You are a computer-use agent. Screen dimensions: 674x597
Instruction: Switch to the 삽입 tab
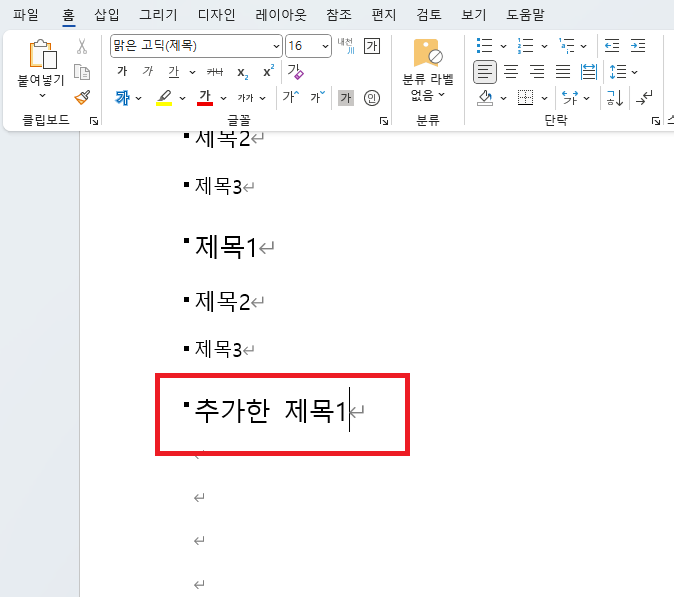107,15
